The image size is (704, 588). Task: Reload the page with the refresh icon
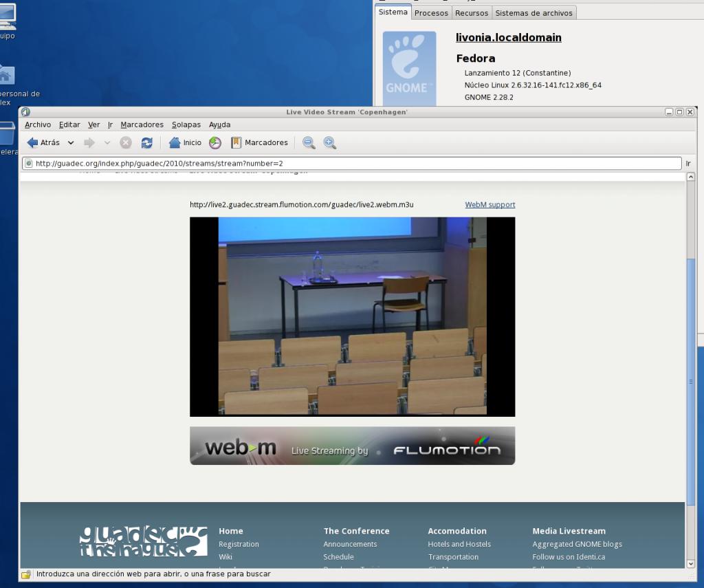147,143
